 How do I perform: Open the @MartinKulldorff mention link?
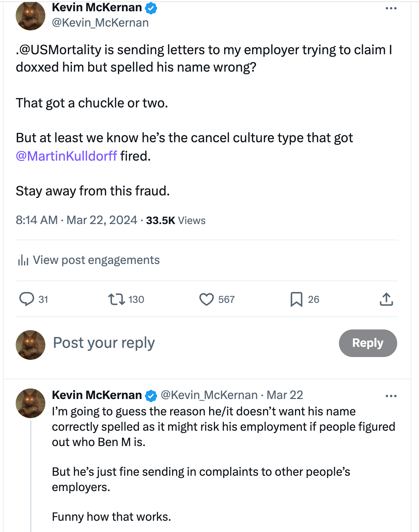[66, 156]
